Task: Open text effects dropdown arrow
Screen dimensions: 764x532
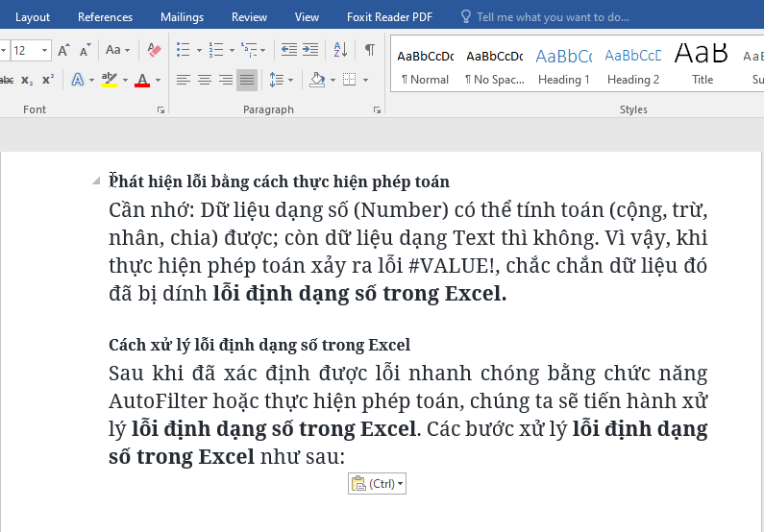Action: (91, 81)
